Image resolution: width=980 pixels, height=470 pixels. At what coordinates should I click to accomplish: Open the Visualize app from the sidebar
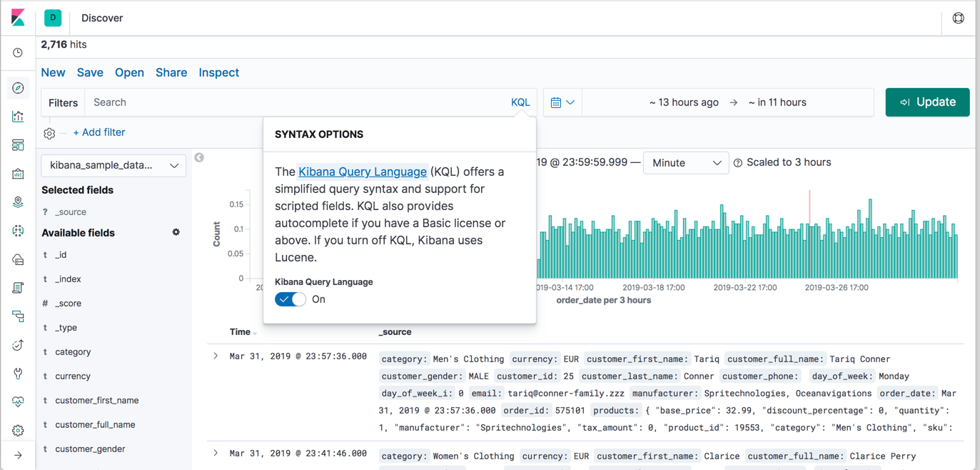pyautogui.click(x=18, y=116)
